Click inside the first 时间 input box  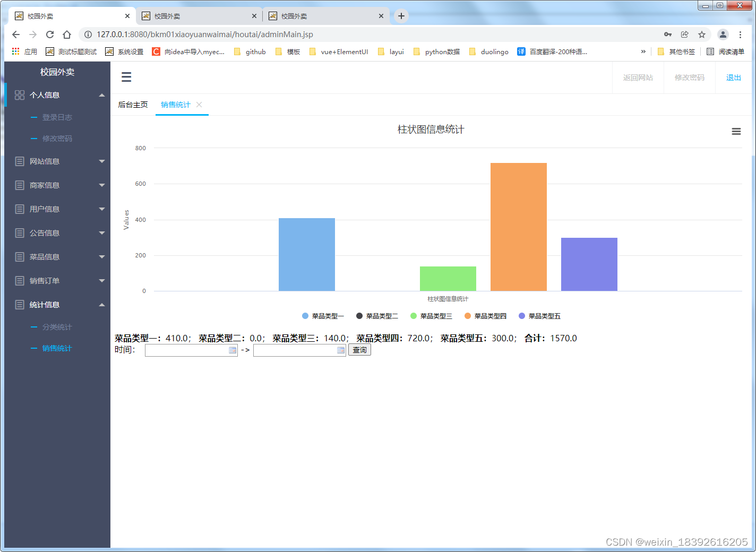[186, 350]
